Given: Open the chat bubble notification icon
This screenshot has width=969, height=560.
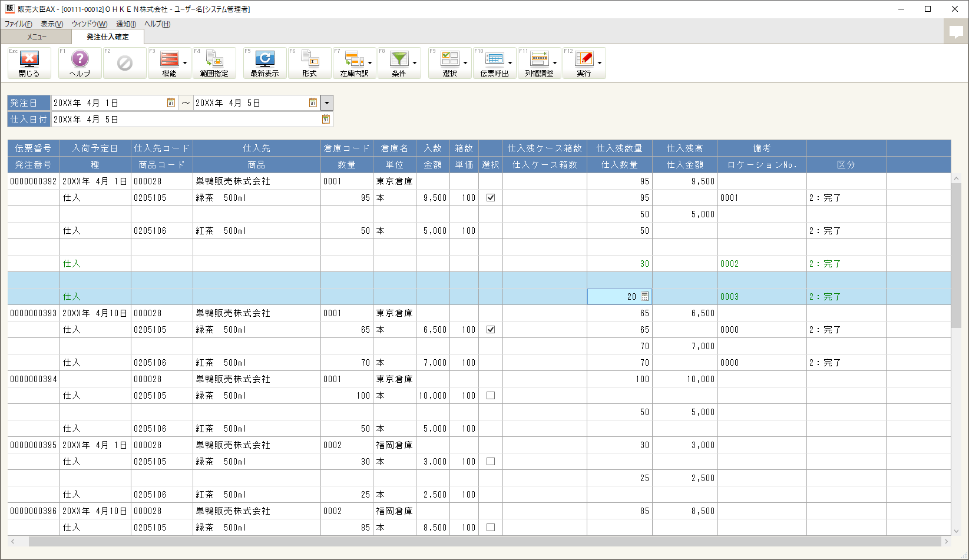Looking at the screenshot, I should coord(956,32).
